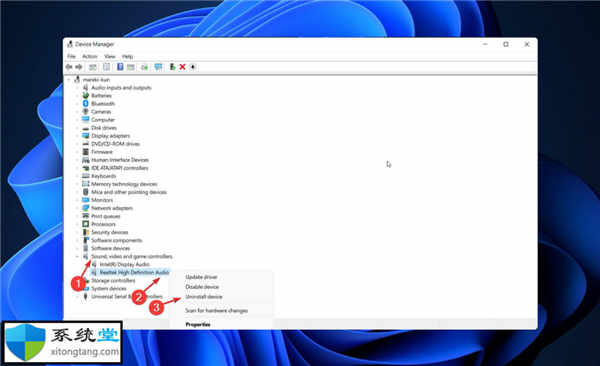Click the red X uninstall device icon
The image size is (600, 366).
183,67
